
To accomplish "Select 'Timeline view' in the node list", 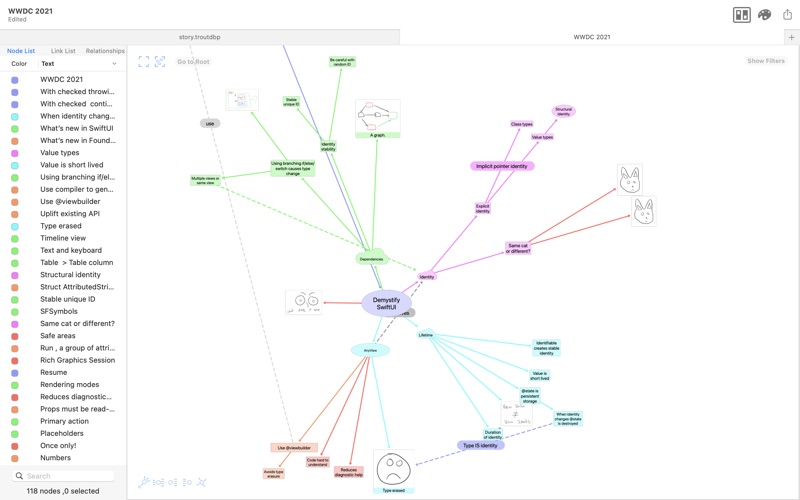I will [x=63, y=238].
